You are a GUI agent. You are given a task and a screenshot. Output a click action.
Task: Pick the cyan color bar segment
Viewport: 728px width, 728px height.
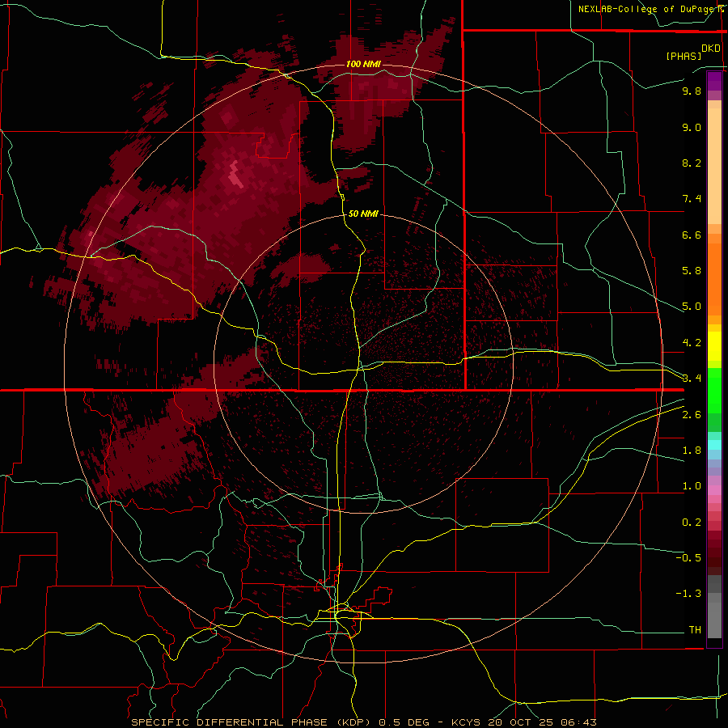click(x=714, y=444)
